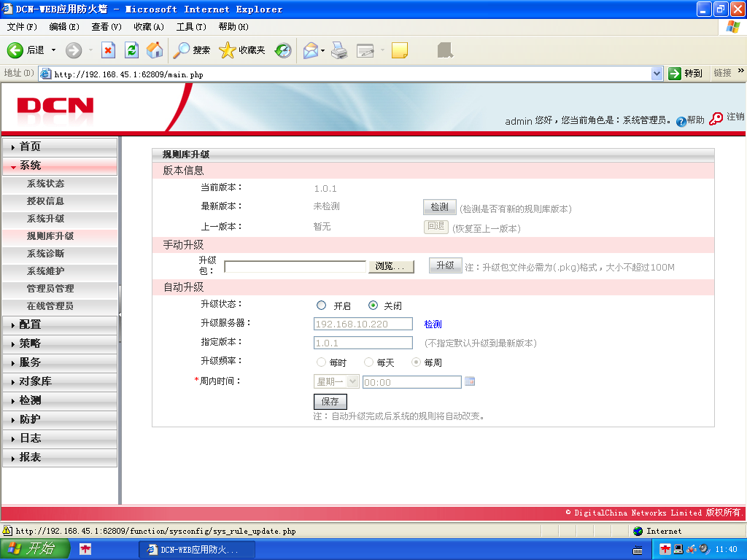Refresh the page with the toolbar icon
Screen dimensions: 747x560
131,50
